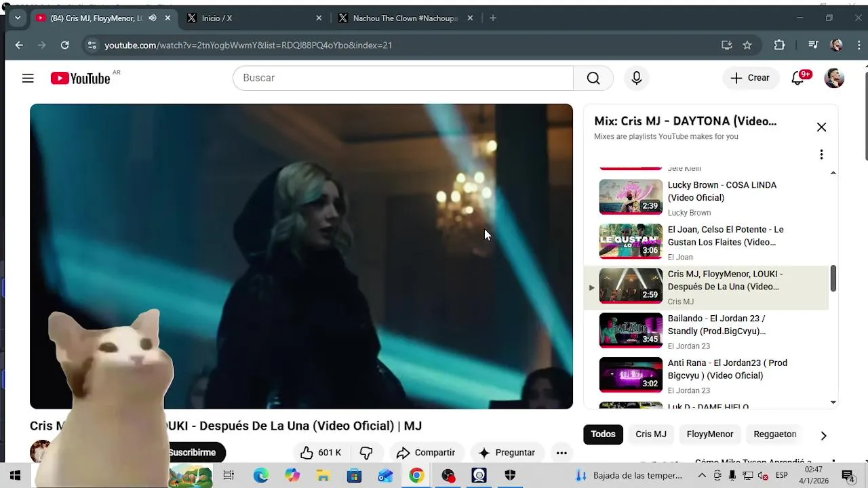
Task: Open Windows Start menu
Action: coord(15,475)
